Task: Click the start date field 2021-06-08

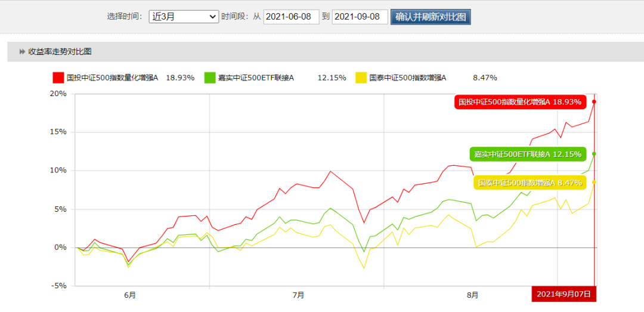Action: click(291, 17)
